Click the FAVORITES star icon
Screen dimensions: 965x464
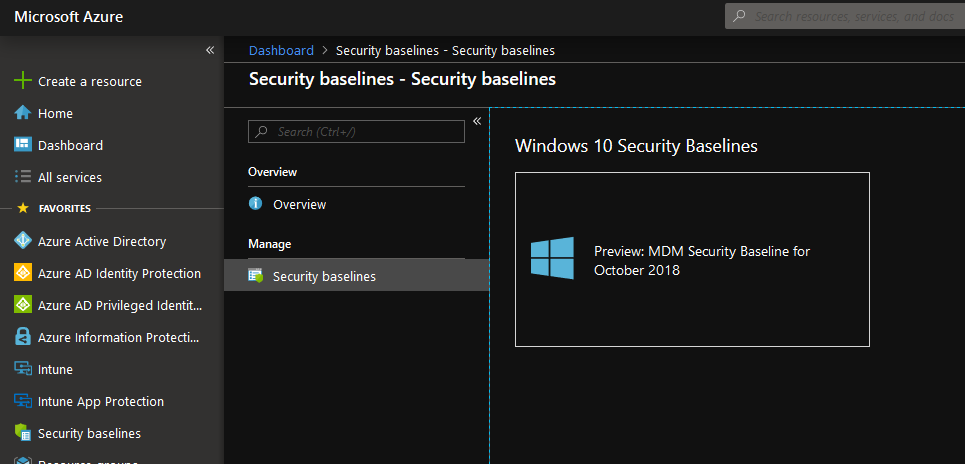tap(23, 209)
